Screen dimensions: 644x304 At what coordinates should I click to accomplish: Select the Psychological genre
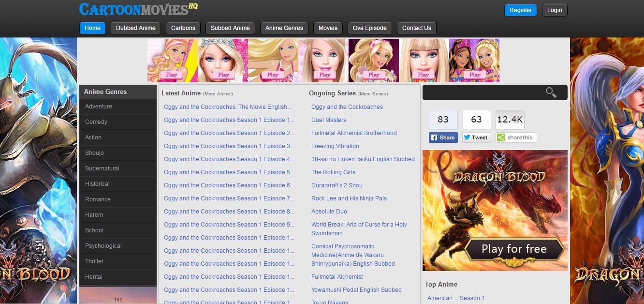[118, 246]
